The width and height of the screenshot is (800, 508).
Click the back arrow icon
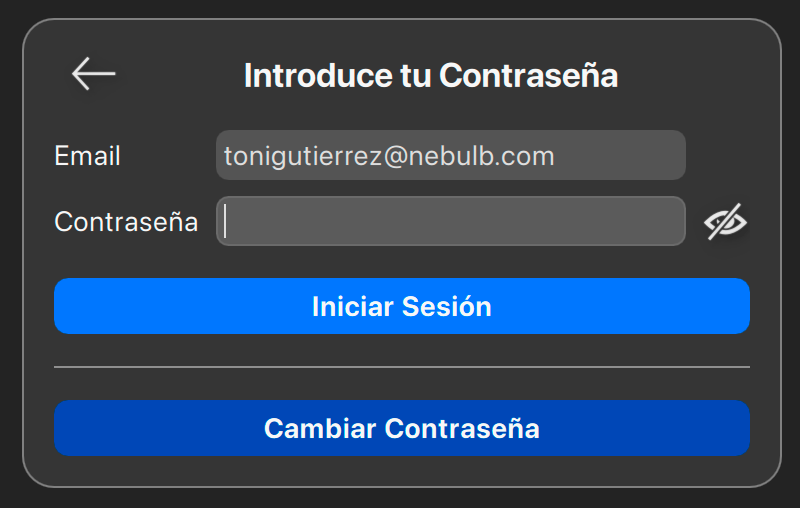pyautogui.click(x=94, y=74)
